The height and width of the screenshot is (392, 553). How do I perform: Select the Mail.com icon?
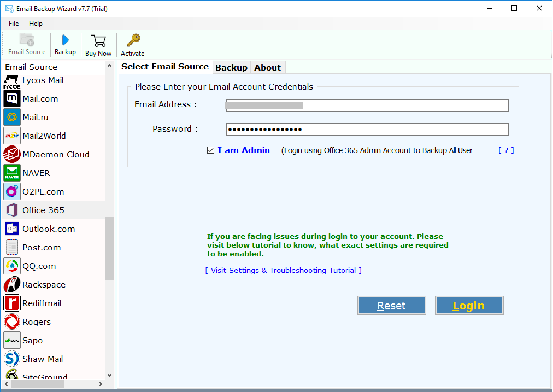(x=12, y=98)
